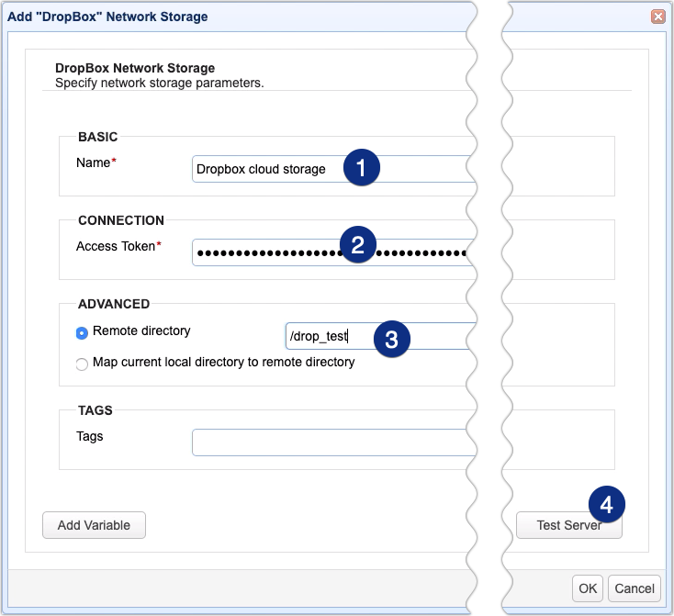
Task: Run Test Server to check connection
Action: pos(568,525)
